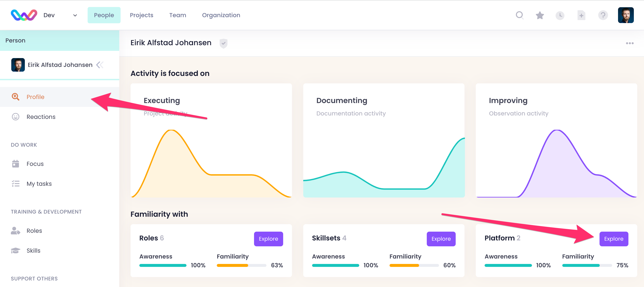Explore the Platform familiarity card
The width and height of the screenshot is (644, 287).
point(614,239)
